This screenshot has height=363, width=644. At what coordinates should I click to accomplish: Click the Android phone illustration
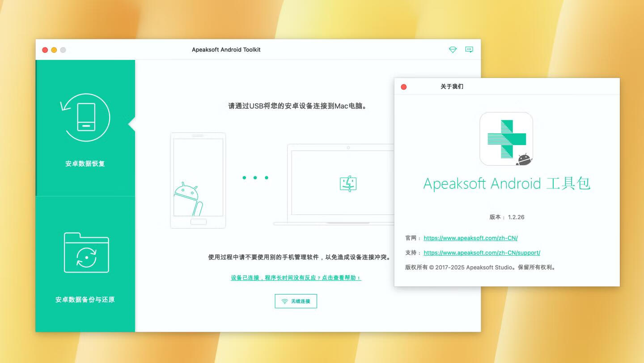[x=198, y=180]
